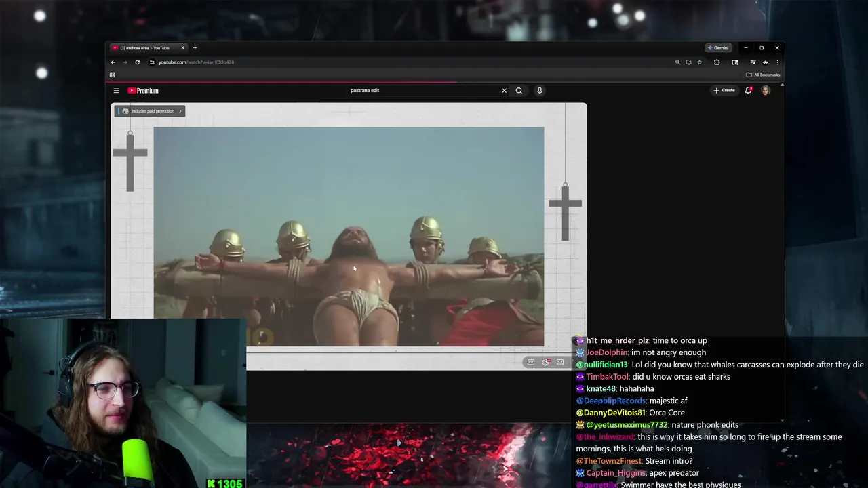This screenshot has height=488, width=868.
Task: Bookmark this page with the star
Action: (x=700, y=62)
